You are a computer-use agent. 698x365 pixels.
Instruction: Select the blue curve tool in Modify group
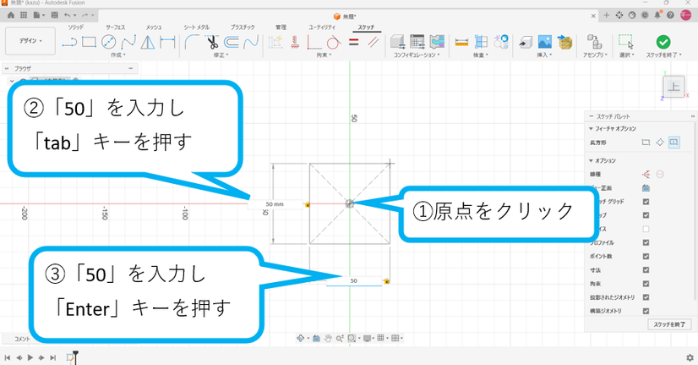pyautogui.click(x=252, y=42)
